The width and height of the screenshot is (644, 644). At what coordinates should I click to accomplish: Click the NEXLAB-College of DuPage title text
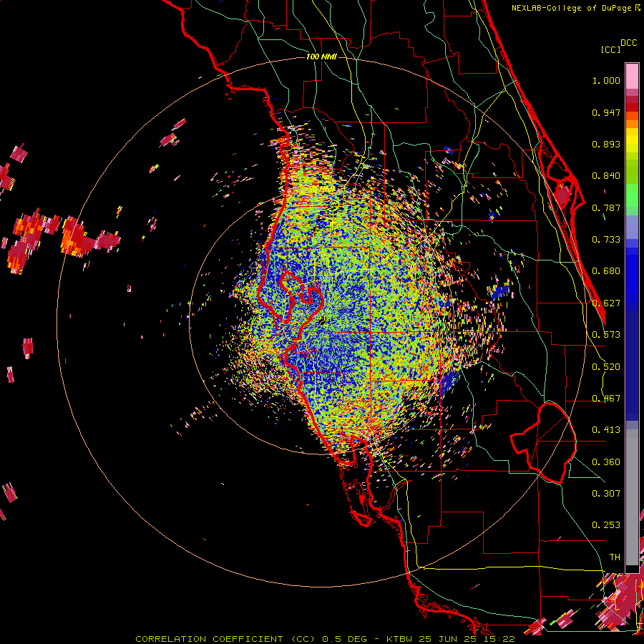571,8
